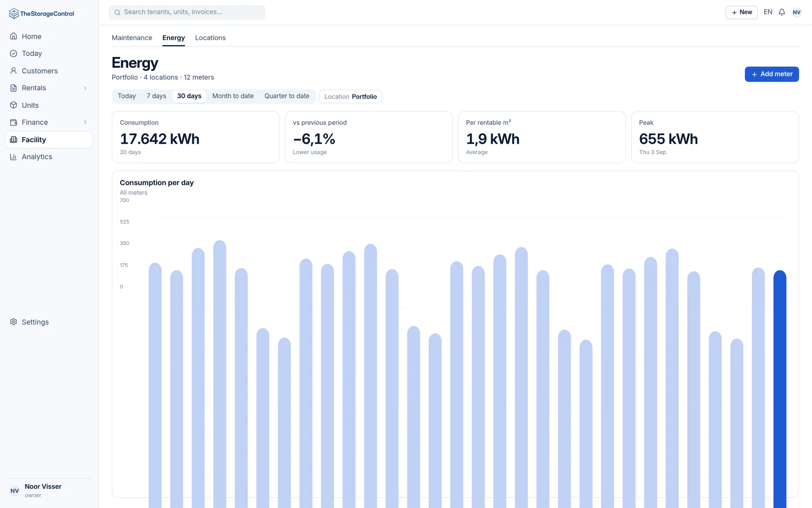Viewport: 812px width, 508px height.
Task: Click the highlighted dark blue latest-day bar
Action: click(x=780, y=389)
